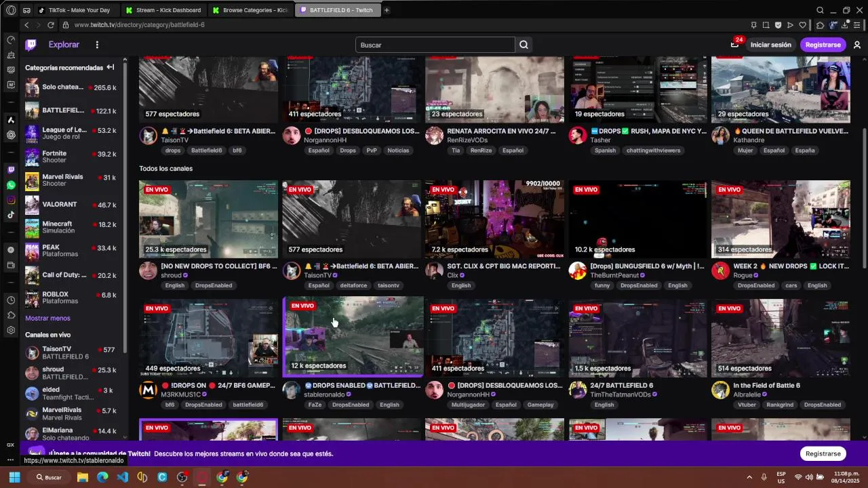Screen dimensions: 868x488
Task: Open the clock showing 11:08 p.m.
Action: (847, 477)
